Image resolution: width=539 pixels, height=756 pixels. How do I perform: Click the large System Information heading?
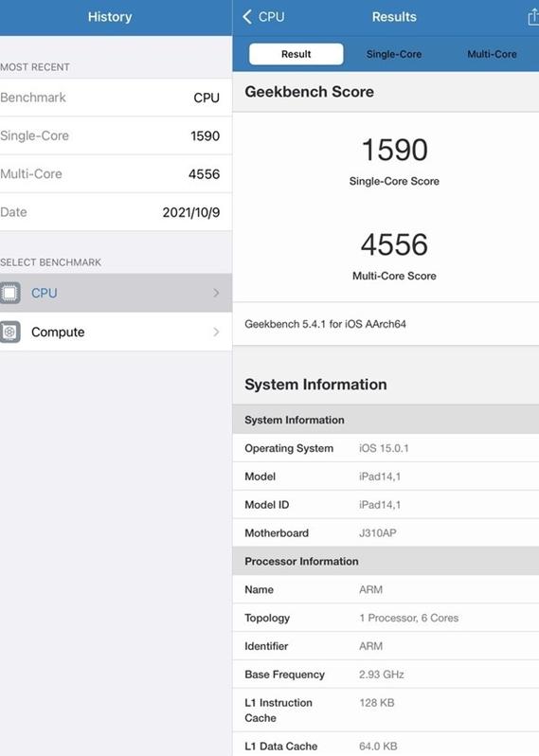pos(315,385)
